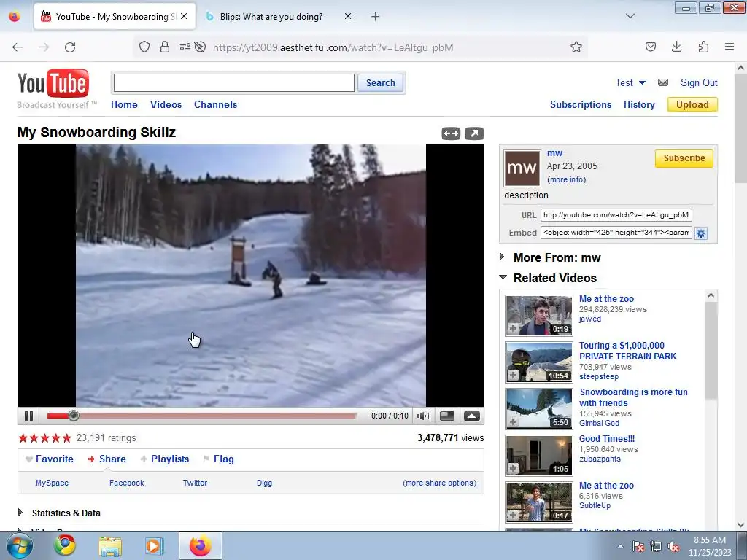Pause the video with the pause button

pyautogui.click(x=28, y=416)
